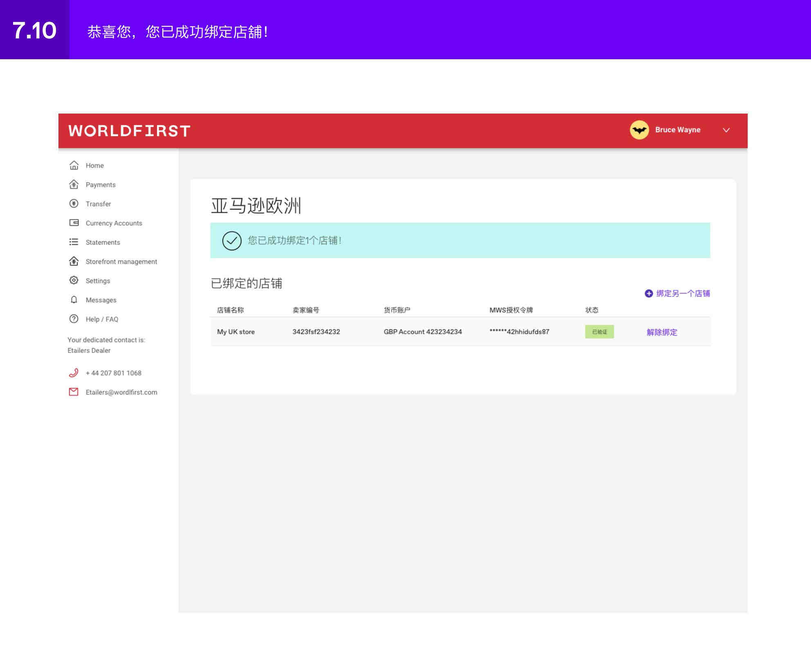Click the ******42hhidufds87 token cell
811x672 pixels.
point(519,332)
